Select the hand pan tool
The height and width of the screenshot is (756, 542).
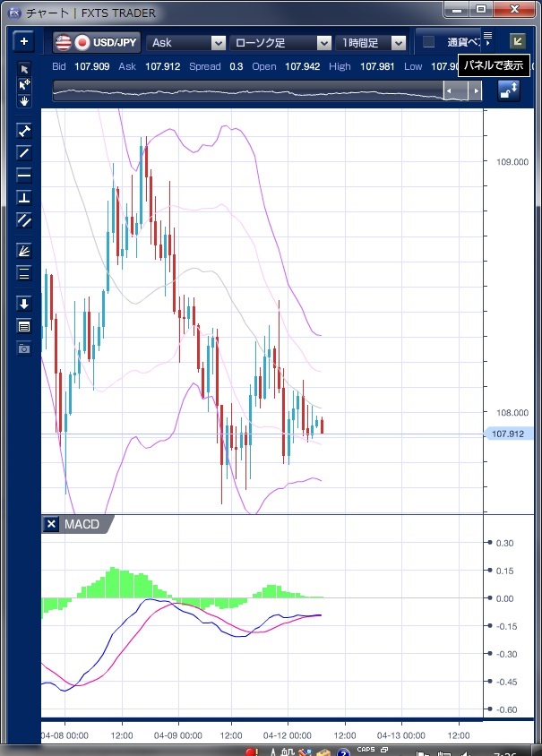(24, 100)
